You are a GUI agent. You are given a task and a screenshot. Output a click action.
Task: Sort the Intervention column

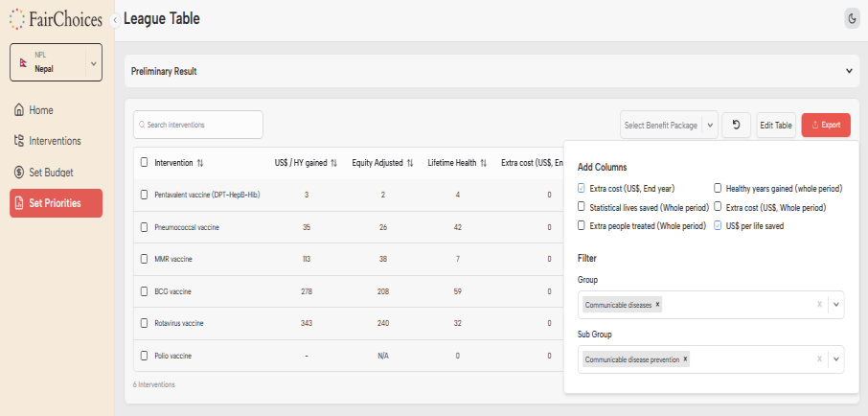[x=200, y=163]
